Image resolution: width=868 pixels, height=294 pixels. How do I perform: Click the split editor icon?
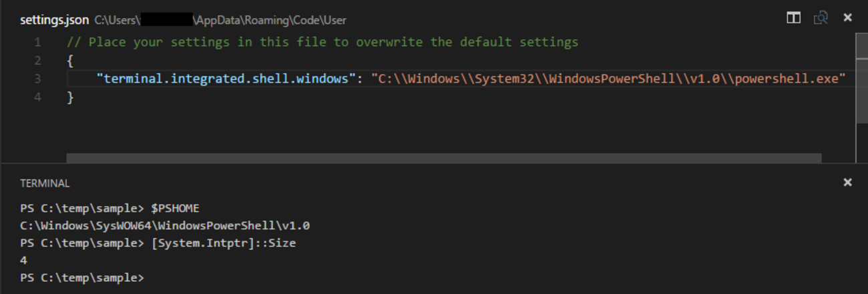click(793, 18)
